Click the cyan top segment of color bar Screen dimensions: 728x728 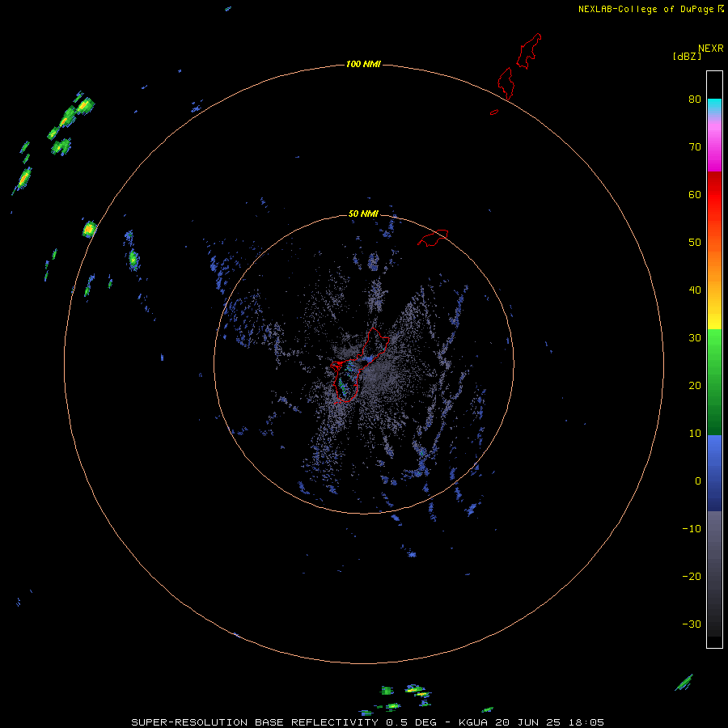714,104
